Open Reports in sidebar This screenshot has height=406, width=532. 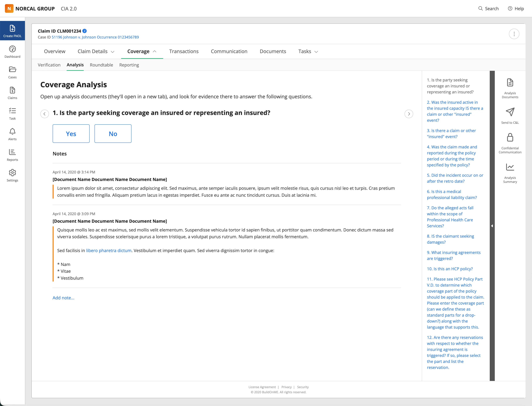pyautogui.click(x=12, y=155)
